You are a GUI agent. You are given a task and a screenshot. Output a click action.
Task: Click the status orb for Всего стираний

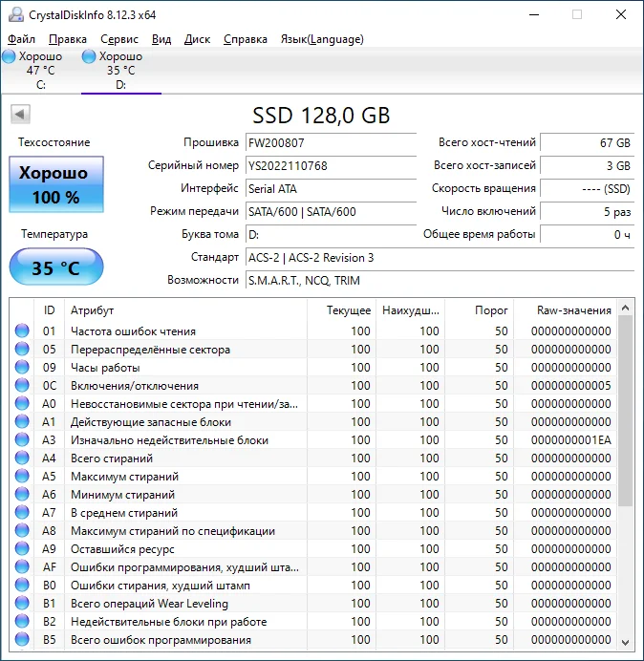(22, 458)
